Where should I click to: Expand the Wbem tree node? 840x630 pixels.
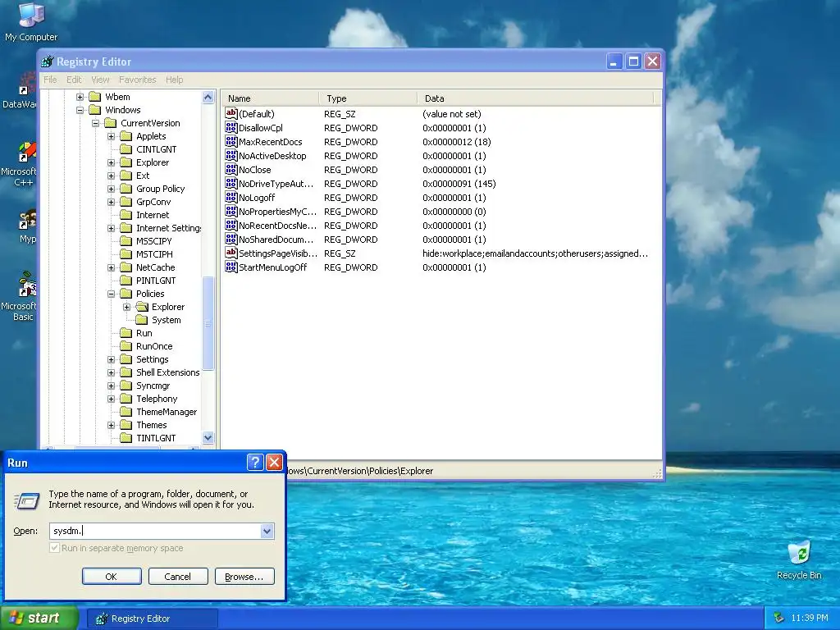pos(80,97)
